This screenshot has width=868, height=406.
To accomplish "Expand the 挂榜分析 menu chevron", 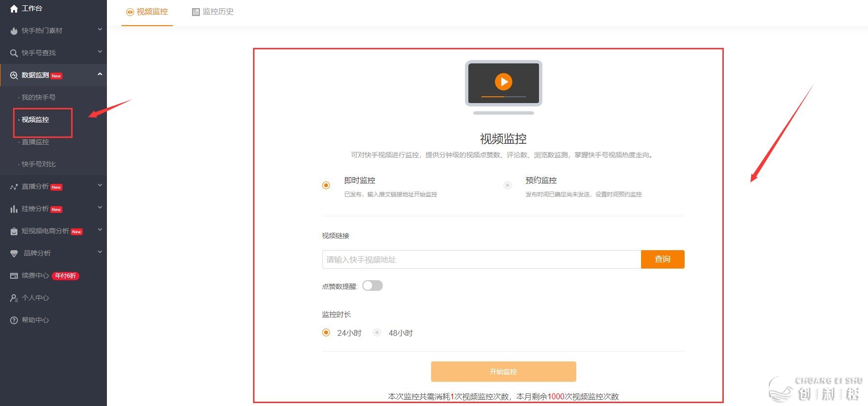I will coord(100,208).
